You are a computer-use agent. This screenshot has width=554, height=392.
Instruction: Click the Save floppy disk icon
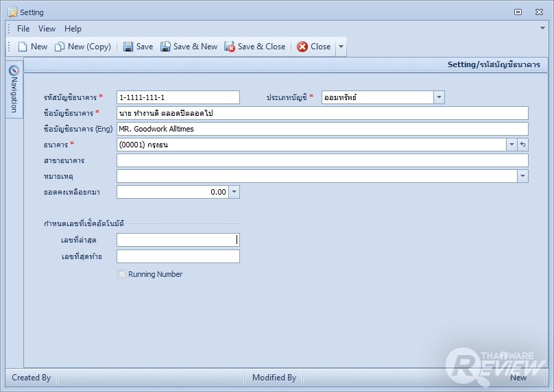coord(128,47)
